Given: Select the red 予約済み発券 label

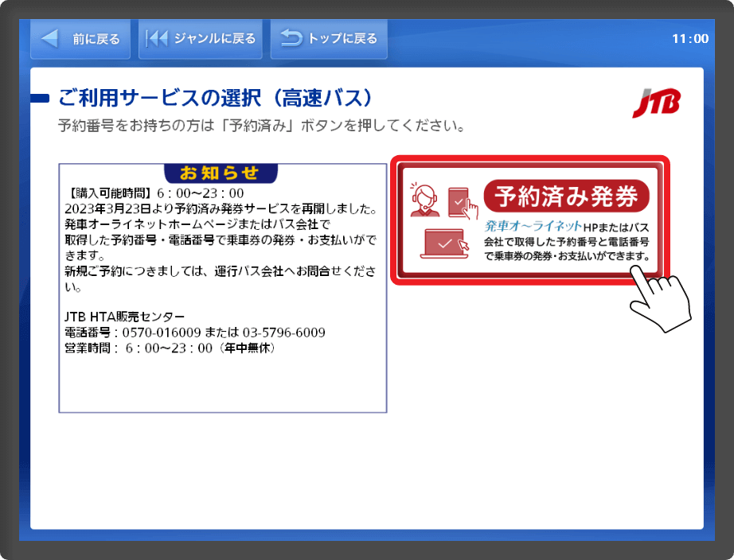Looking at the screenshot, I should pos(566,196).
